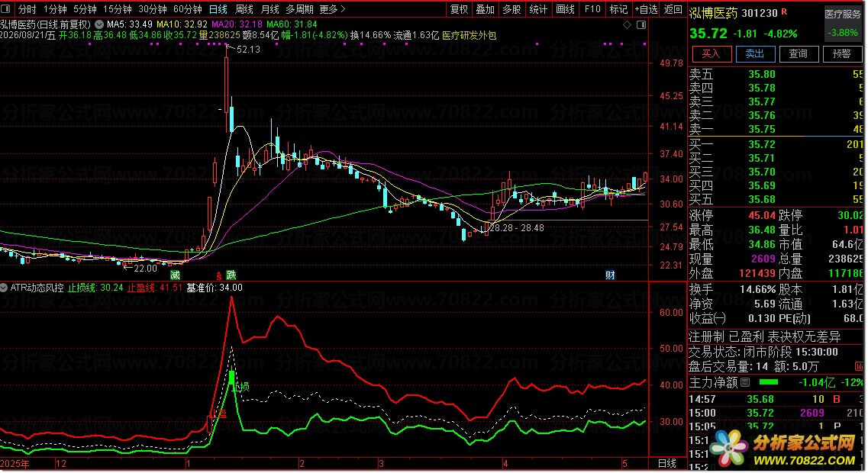Open the 医疗服务 sector box
The width and height of the screenshot is (868, 473).
[843, 24]
